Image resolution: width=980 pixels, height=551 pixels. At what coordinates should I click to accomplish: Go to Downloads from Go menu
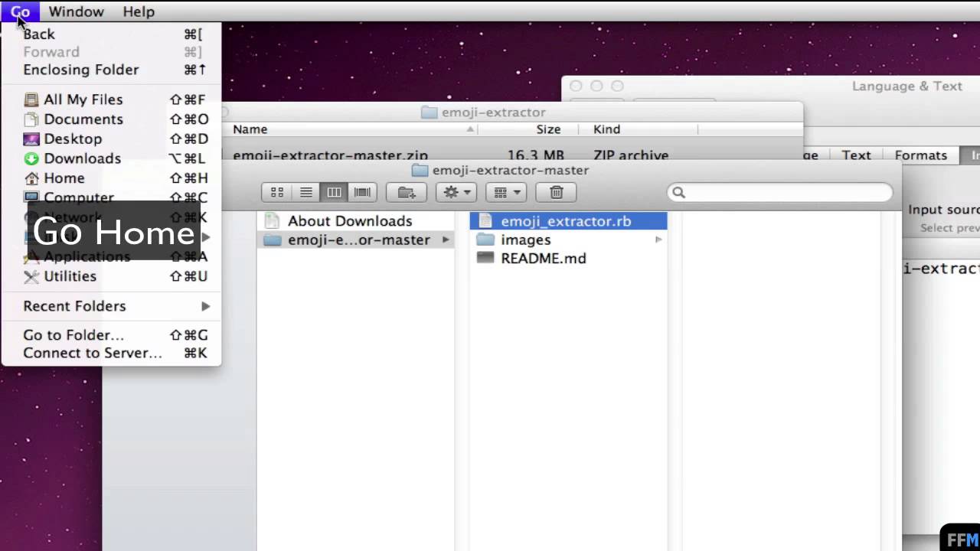click(x=111, y=158)
